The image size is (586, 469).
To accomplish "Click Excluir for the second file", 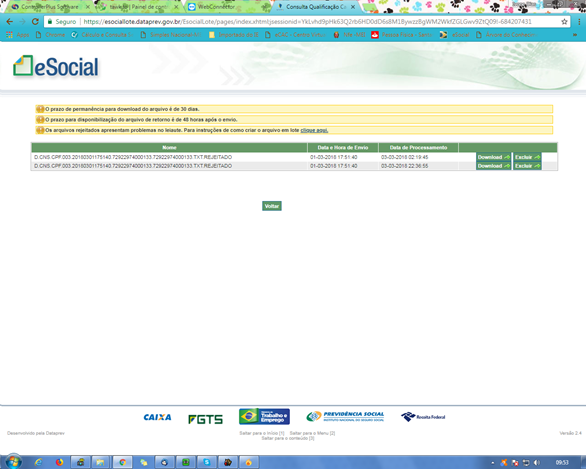I will pyautogui.click(x=527, y=166).
